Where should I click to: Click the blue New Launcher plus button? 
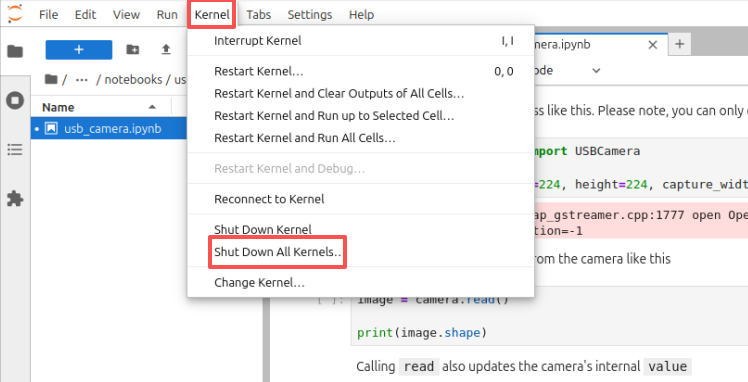pos(79,50)
